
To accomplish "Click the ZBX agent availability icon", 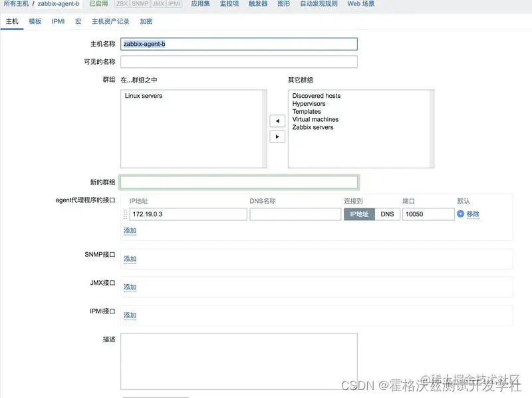I will 122,4.
